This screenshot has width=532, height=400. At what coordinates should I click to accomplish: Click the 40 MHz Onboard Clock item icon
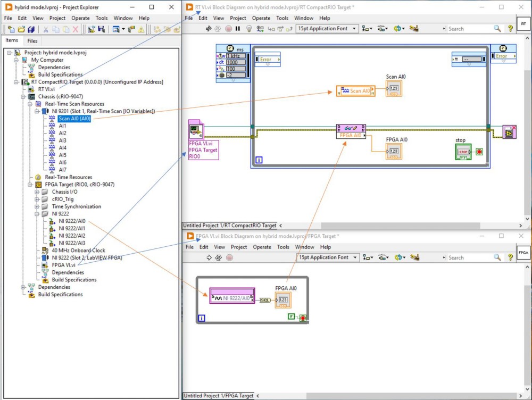tap(46, 251)
